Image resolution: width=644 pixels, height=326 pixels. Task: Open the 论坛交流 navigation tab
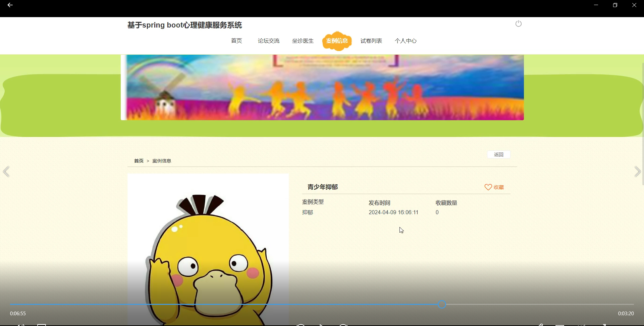269,41
